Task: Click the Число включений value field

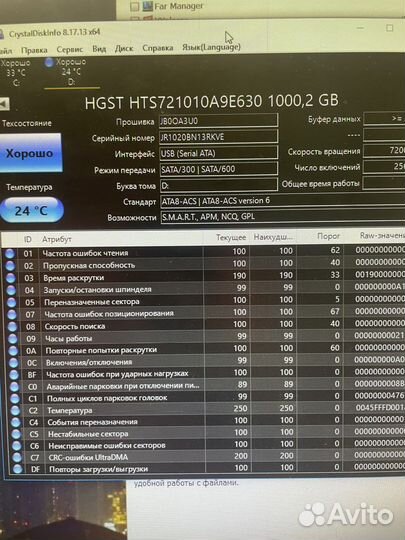Action: click(x=384, y=166)
